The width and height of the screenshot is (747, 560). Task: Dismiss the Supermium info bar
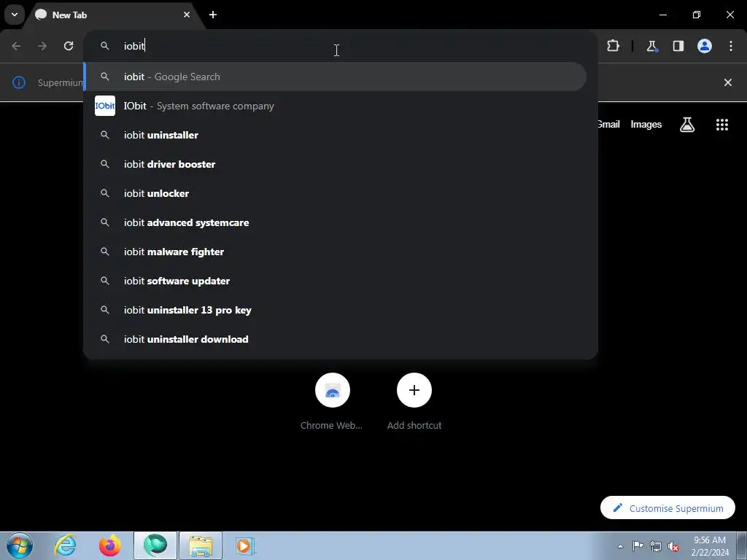point(727,82)
